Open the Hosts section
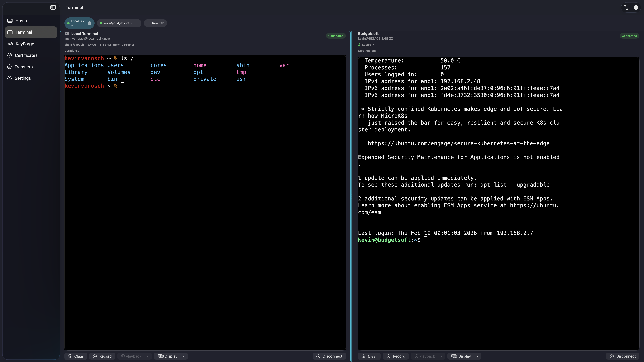The image size is (644, 362). point(21,21)
